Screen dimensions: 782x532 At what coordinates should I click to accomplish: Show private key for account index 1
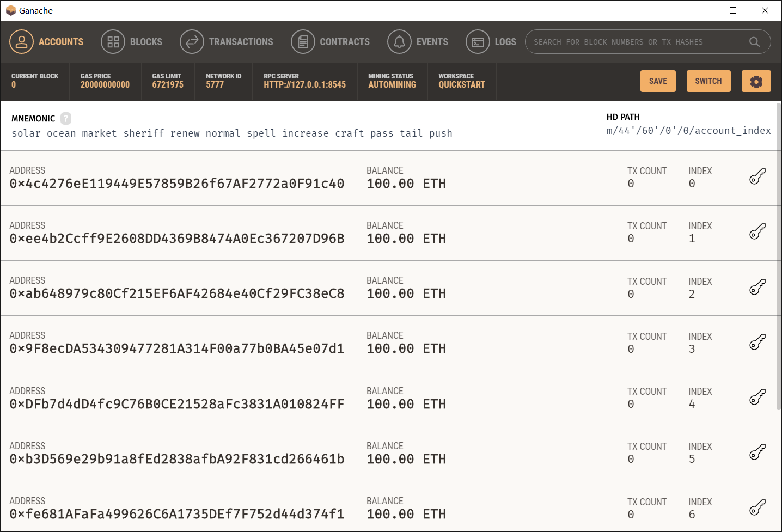[757, 231]
